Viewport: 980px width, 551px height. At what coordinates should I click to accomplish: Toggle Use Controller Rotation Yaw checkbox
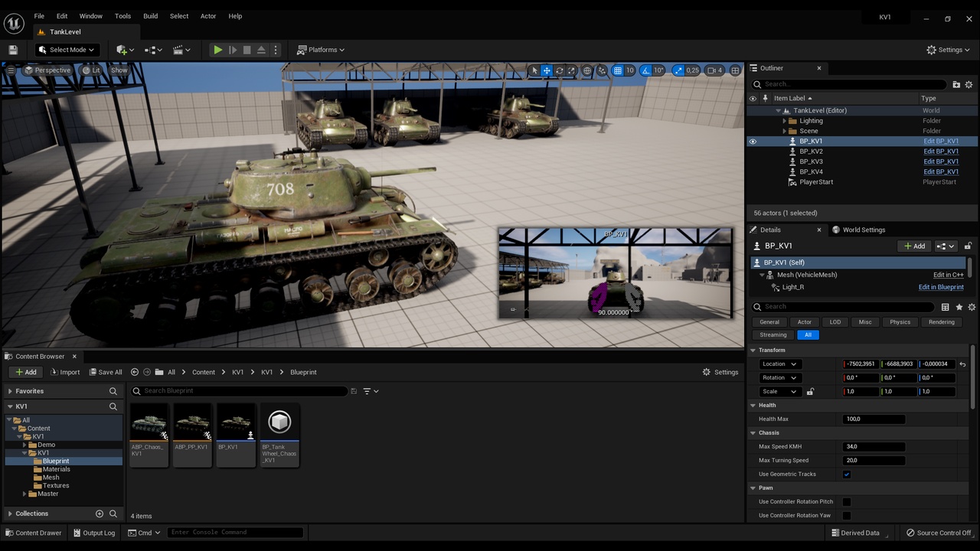coord(847,516)
